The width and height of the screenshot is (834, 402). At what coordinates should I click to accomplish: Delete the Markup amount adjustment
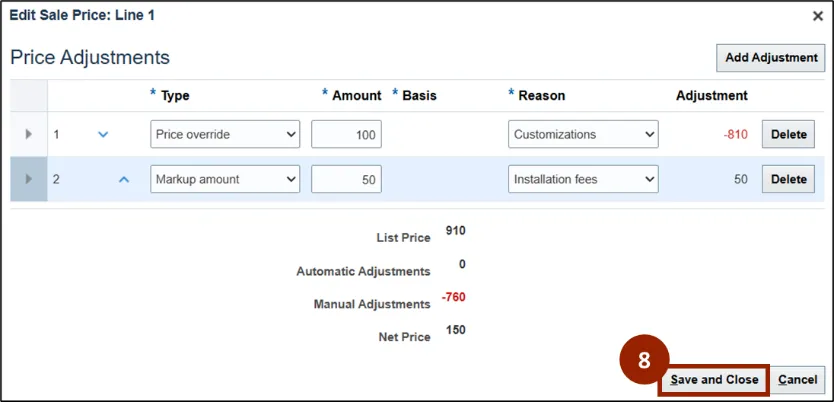788,179
